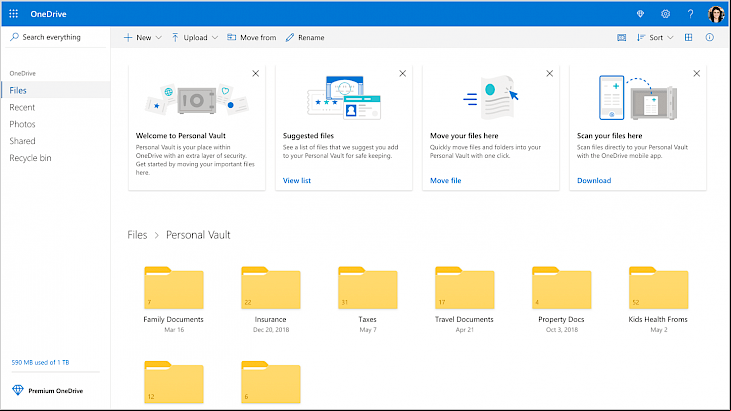Click the 590 MB used of 1 TB link
The height and width of the screenshot is (411, 731).
tap(40, 363)
